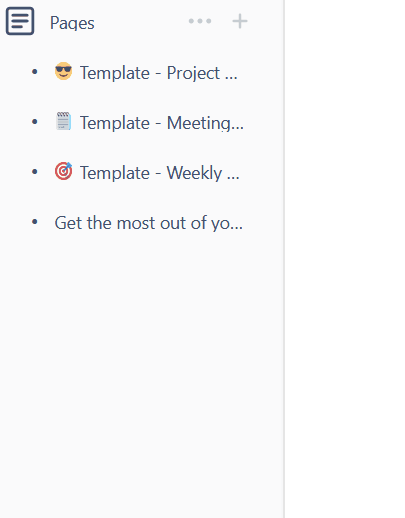Click the bullet beside Template - Meeting
The height and width of the screenshot is (518, 405).
tap(35, 121)
